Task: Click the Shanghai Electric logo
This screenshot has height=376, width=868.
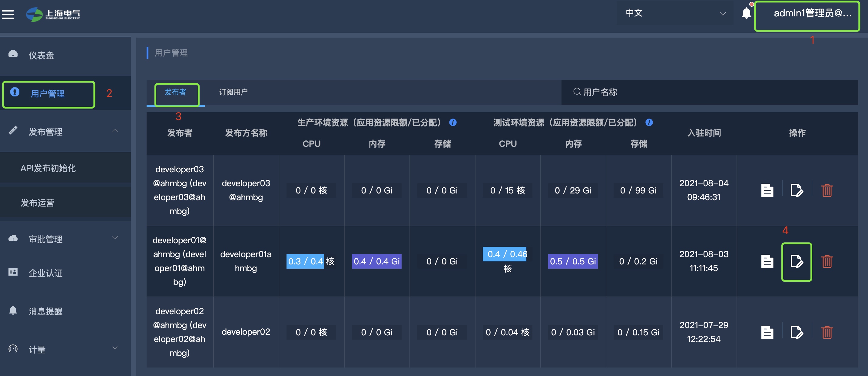Action: [x=53, y=15]
